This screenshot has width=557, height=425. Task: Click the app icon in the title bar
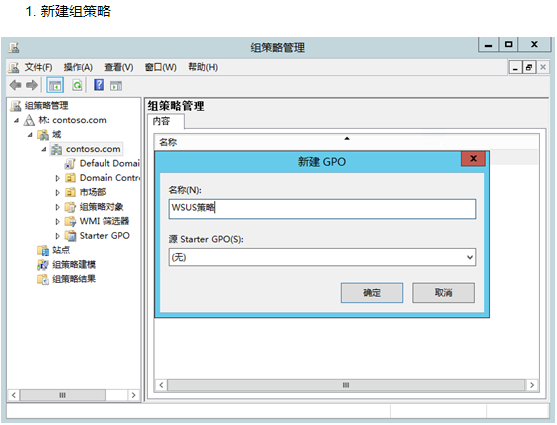[14, 47]
